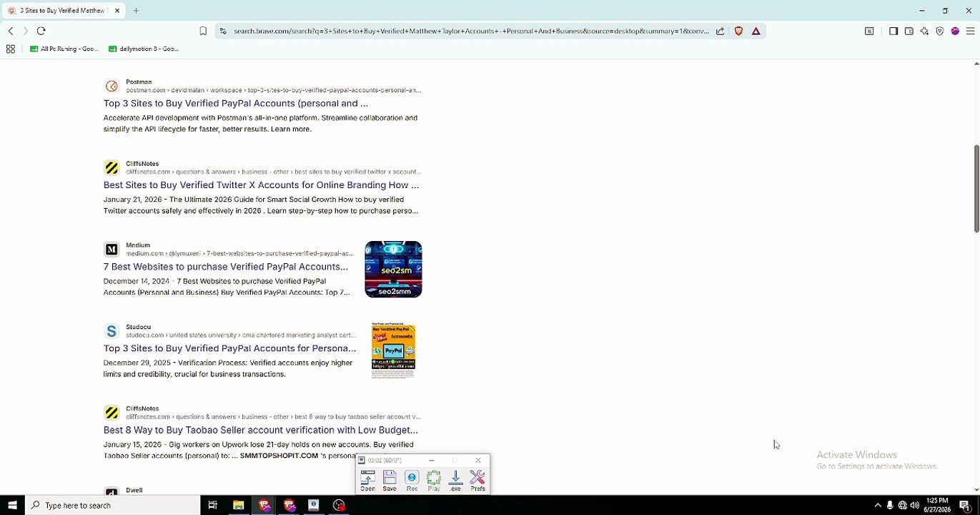Bookmark this page with the bookmark icon
The height and width of the screenshot is (515, 980).
(x=203, y=31)
